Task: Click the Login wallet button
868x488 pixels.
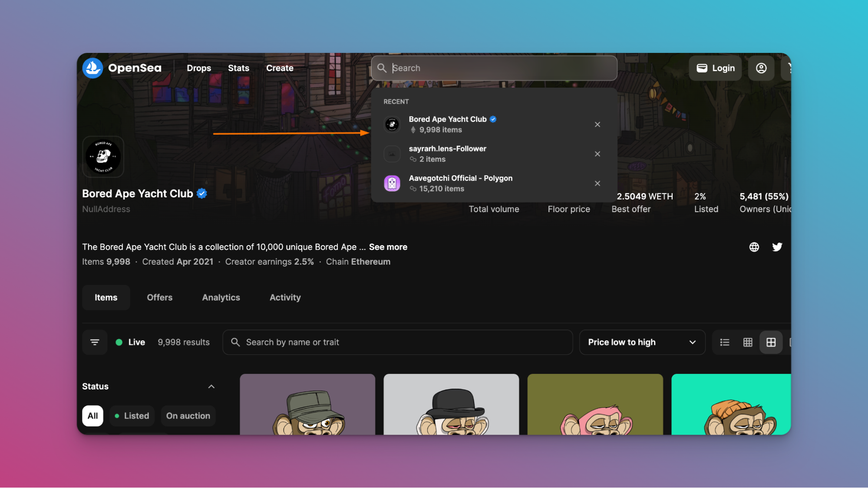Action: pos(715,68)
